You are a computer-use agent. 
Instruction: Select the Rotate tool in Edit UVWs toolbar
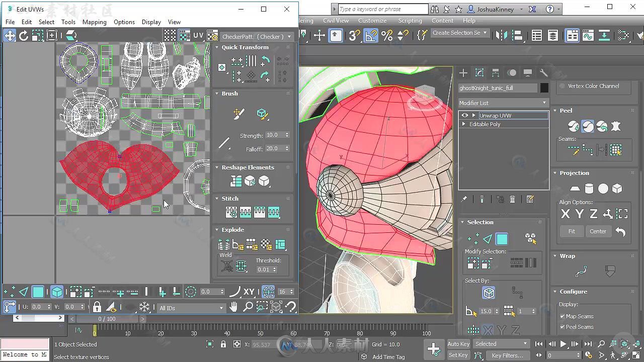click(24, 36)
